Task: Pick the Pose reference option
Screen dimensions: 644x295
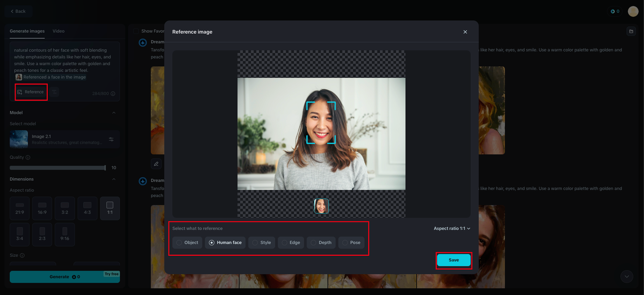Action: click(x=351, y=243)
